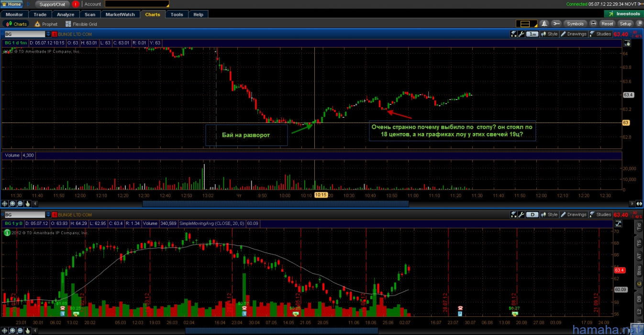
Task: Select the Charts sub-tab
Action: [x=16, y=24]
